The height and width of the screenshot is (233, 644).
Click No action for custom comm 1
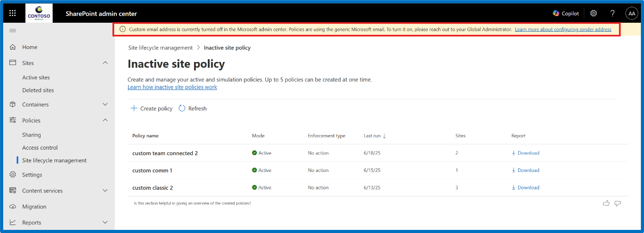[318, 170]
